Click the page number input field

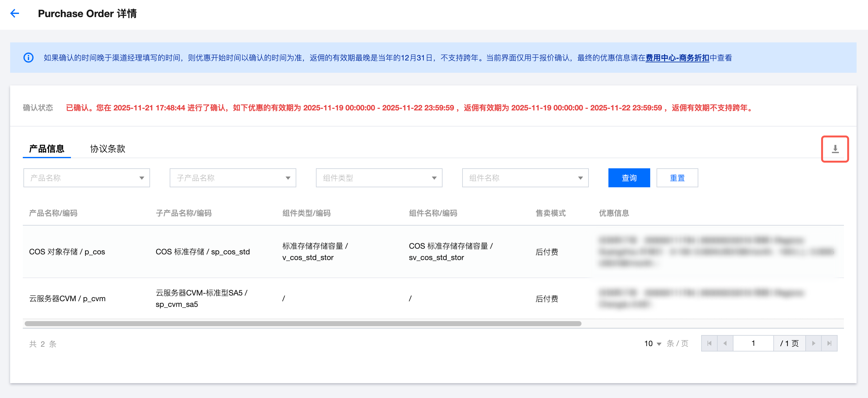point(753,343)
